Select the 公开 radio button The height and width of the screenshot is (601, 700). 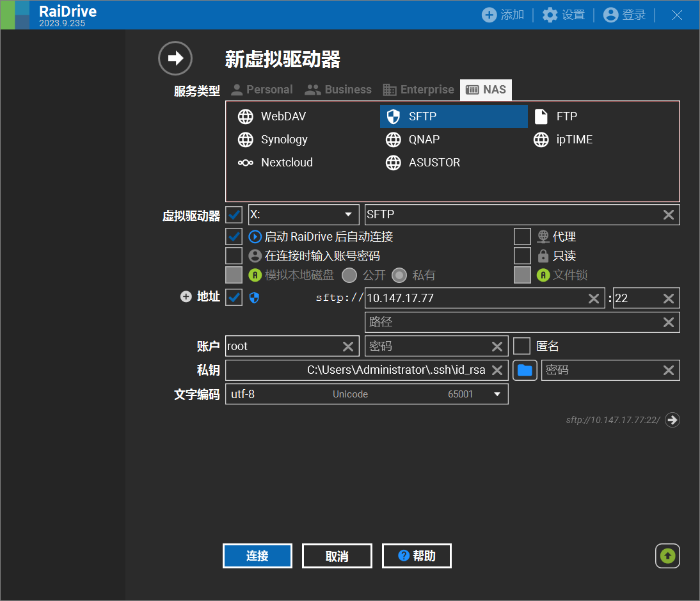click(349, 275)
